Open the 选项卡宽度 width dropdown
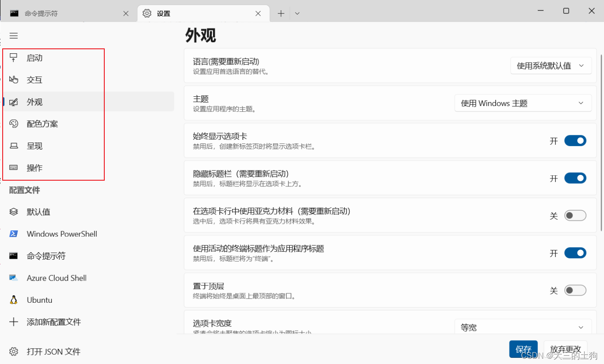604x364 pixels. (x=523, y=327)
